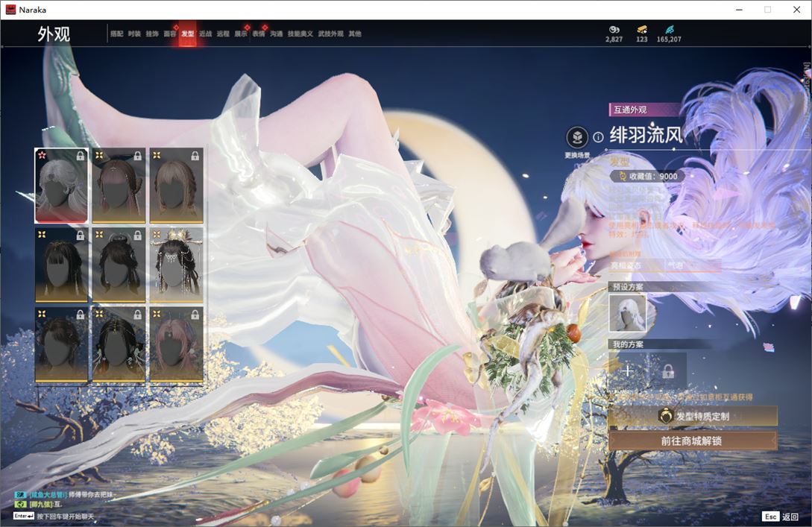
Task: Minimize the Naraka window
Action: 740,10
